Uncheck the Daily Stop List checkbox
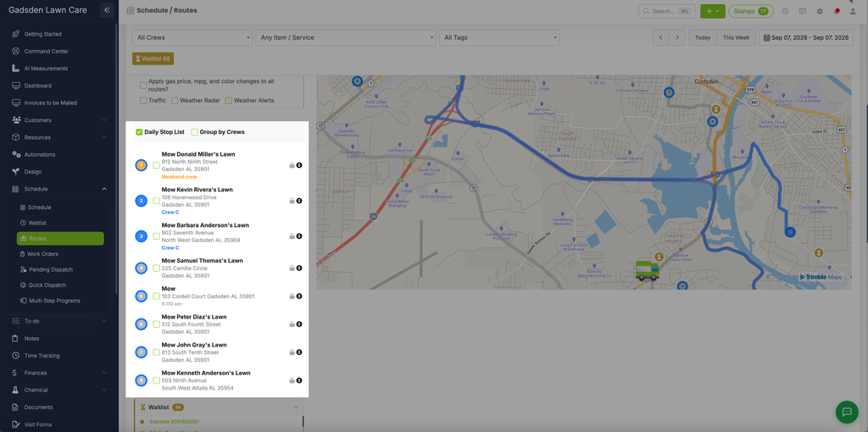 coord(139,132)
